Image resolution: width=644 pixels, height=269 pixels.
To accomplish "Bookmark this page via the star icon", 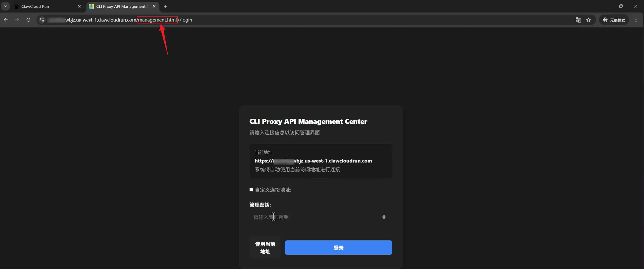I will click(588, 20).
